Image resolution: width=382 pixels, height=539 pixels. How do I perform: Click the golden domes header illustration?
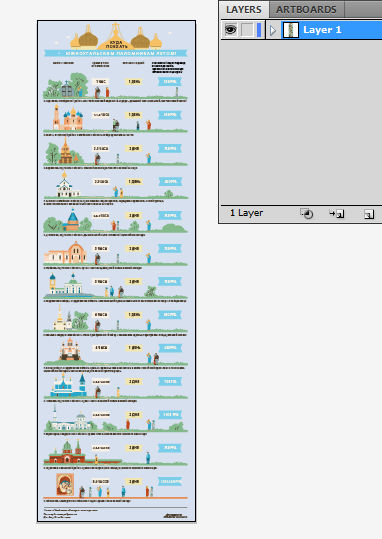116,36
